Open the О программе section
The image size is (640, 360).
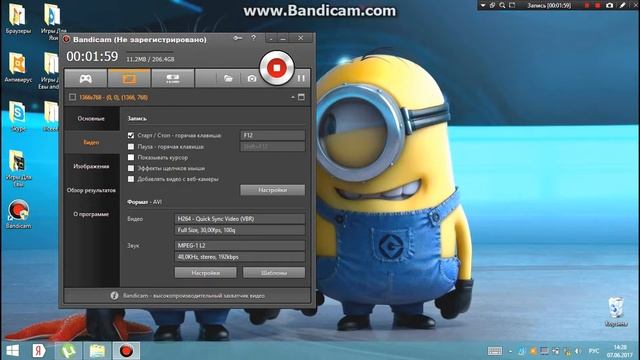point(91,214)
